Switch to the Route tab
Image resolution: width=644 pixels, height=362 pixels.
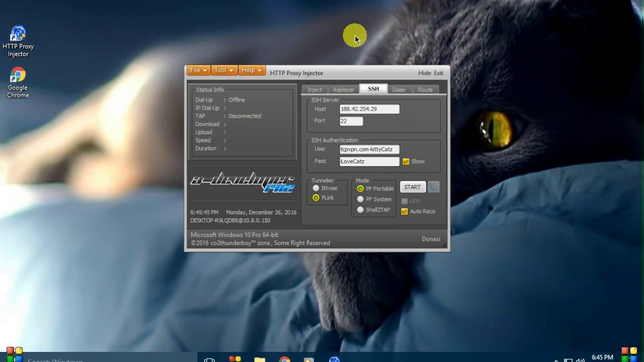(425, 89)
